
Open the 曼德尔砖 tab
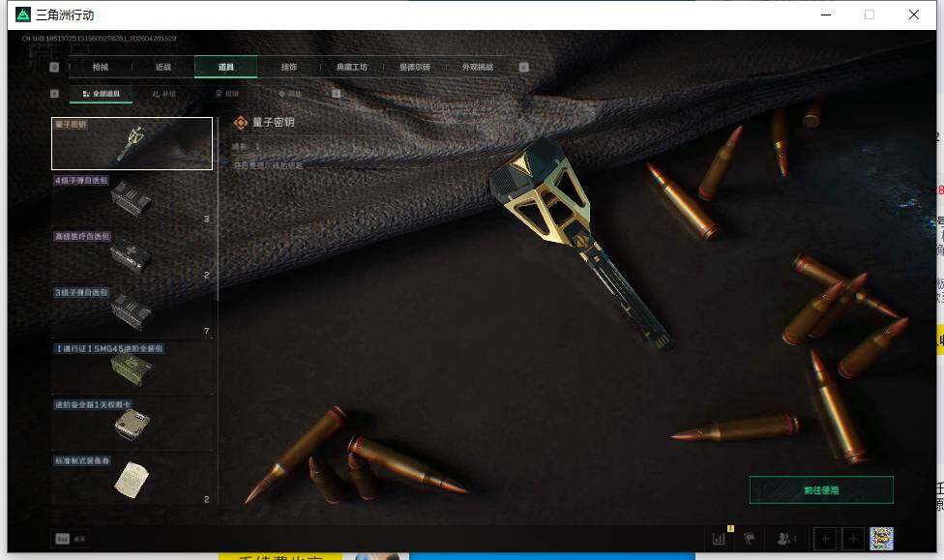(x=415, y=67)
